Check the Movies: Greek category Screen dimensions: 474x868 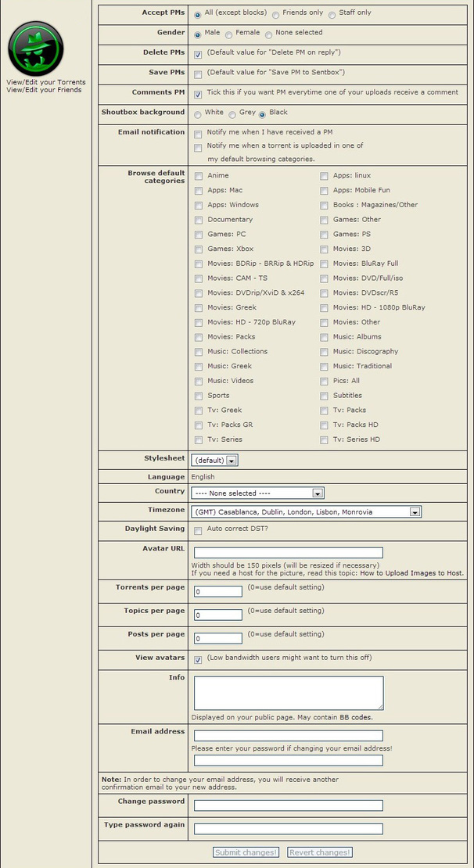[198, 308]
